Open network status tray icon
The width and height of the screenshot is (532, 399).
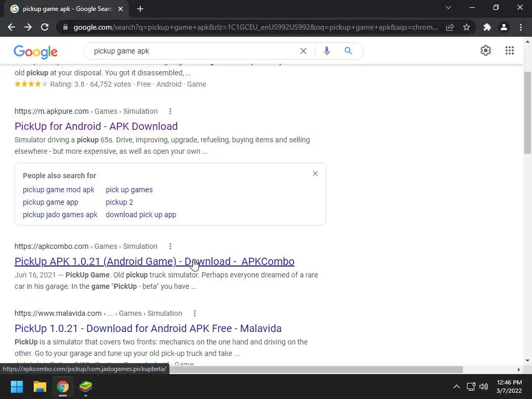coord(471,387)
